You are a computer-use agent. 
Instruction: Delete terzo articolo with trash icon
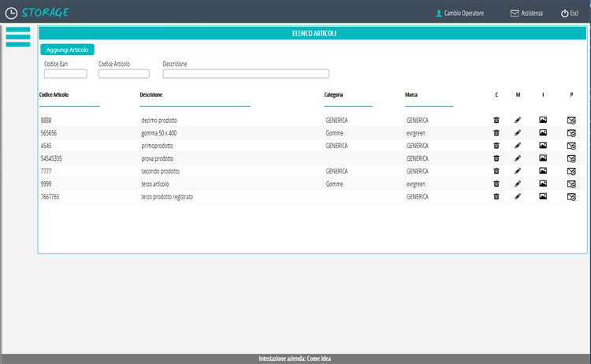[x=496, y=184]
